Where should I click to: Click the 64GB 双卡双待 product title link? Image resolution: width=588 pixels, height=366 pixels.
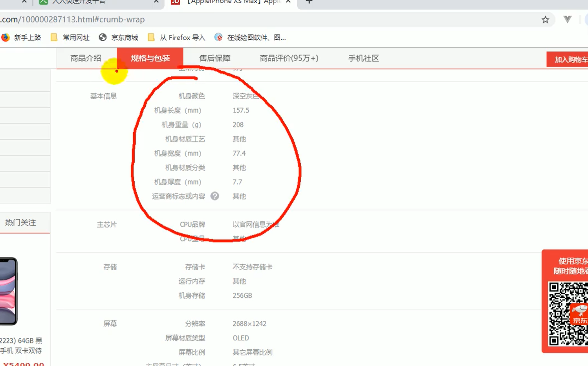tap(21, 345)
